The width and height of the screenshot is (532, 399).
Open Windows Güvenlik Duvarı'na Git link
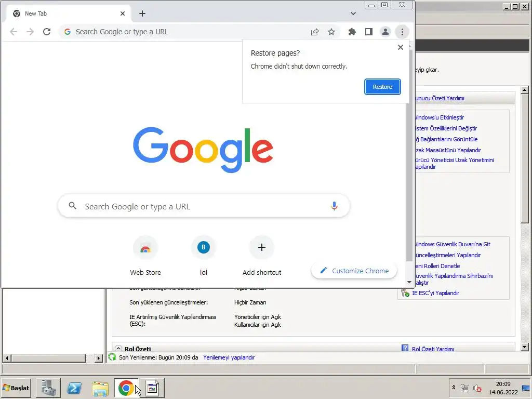453,244
